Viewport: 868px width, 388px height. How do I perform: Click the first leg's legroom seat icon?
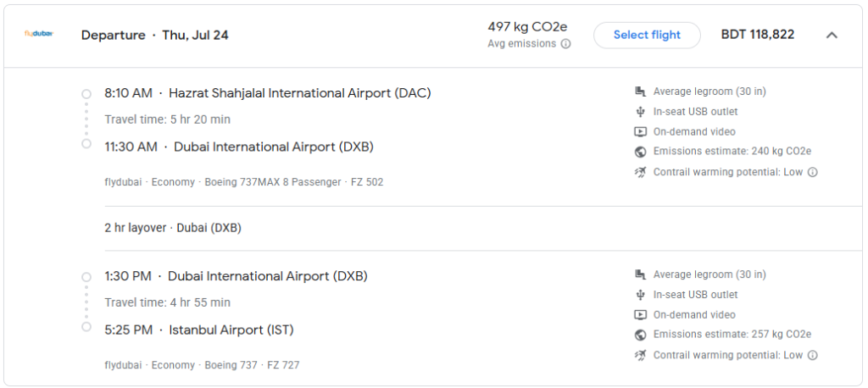click(641, 91)
